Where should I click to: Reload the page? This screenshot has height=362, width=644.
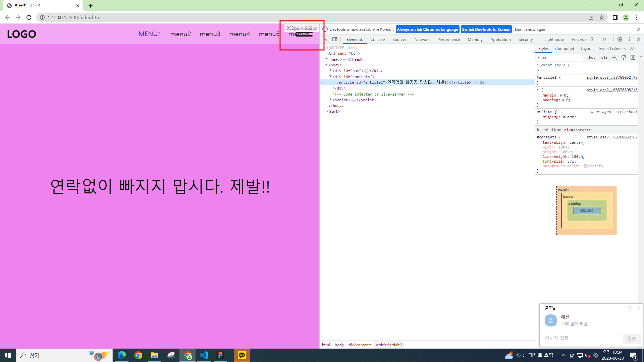tap(29, 17)
